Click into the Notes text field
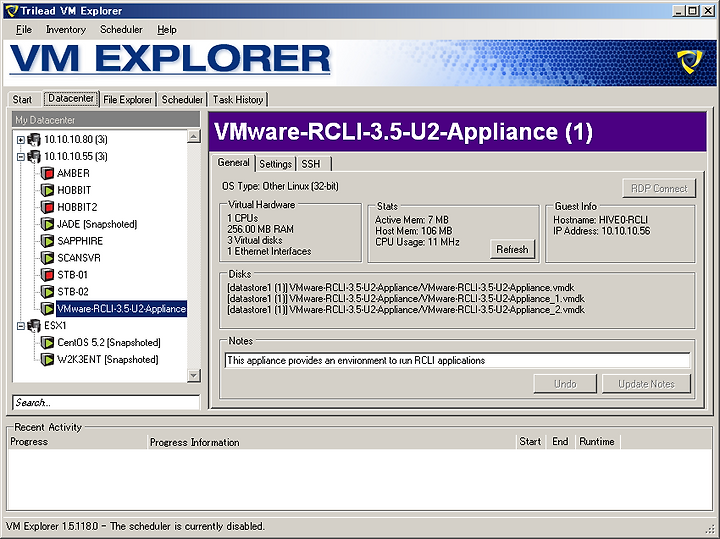 tap(457, 360)
